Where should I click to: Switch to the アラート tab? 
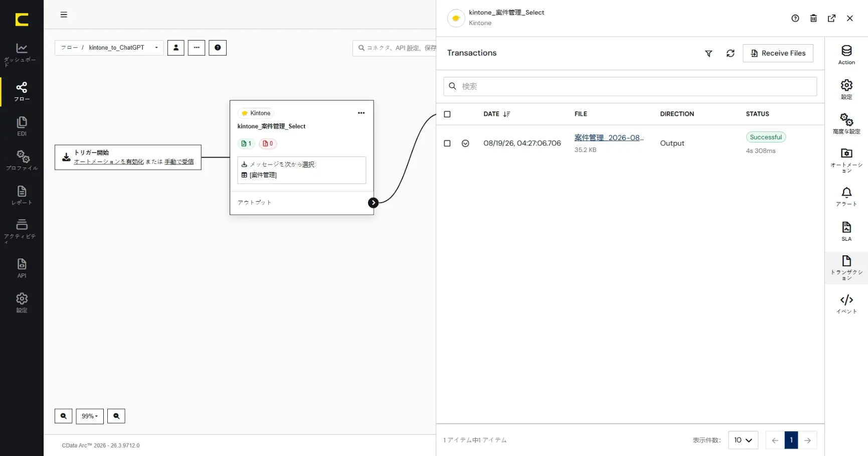click(846, 197)
